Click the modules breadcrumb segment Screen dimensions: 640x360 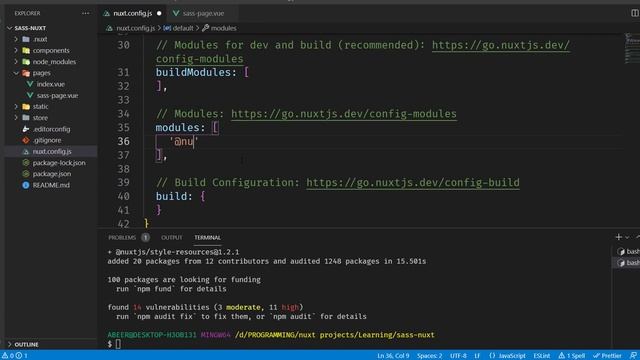224,28
